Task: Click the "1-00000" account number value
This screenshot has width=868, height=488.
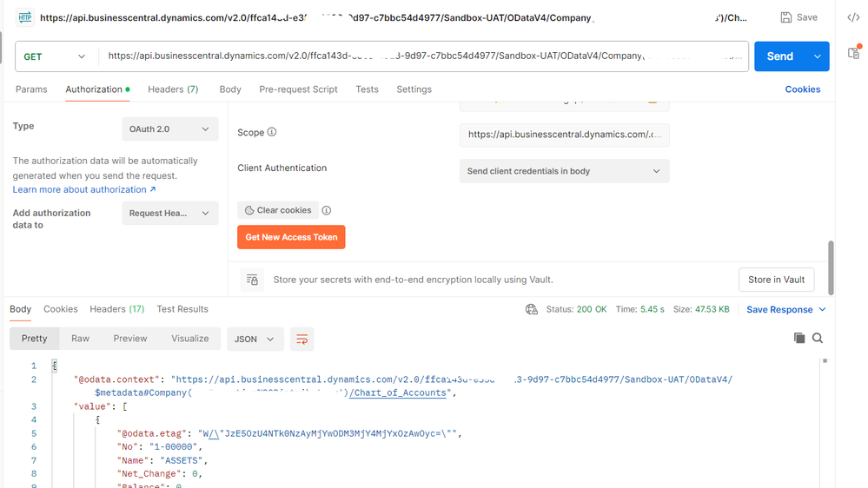Action: (x=173, y=446)
